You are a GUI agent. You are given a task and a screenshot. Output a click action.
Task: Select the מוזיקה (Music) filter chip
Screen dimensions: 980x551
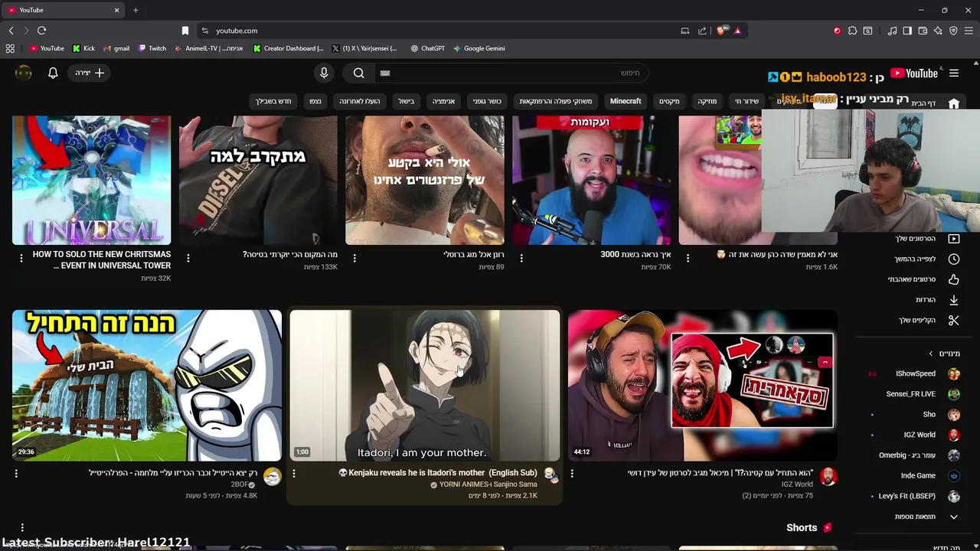[x=707, y=101]
